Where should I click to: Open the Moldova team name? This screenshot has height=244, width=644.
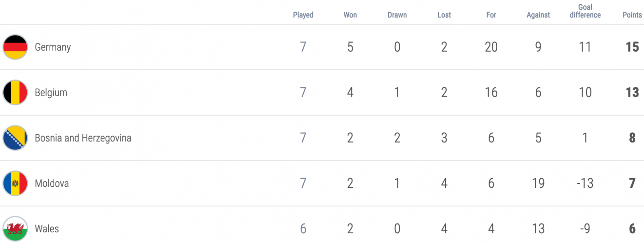point(52,183)
